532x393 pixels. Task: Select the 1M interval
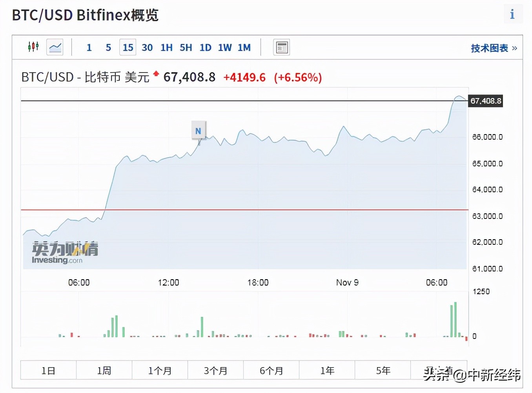[244, 47]
